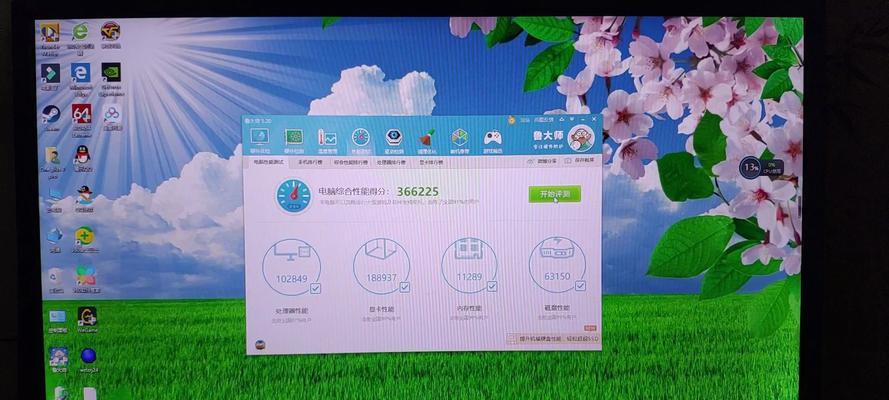Switch to the computer performance test tab
The height and width of the screenshot is (400, 889).
pos(269,162)
